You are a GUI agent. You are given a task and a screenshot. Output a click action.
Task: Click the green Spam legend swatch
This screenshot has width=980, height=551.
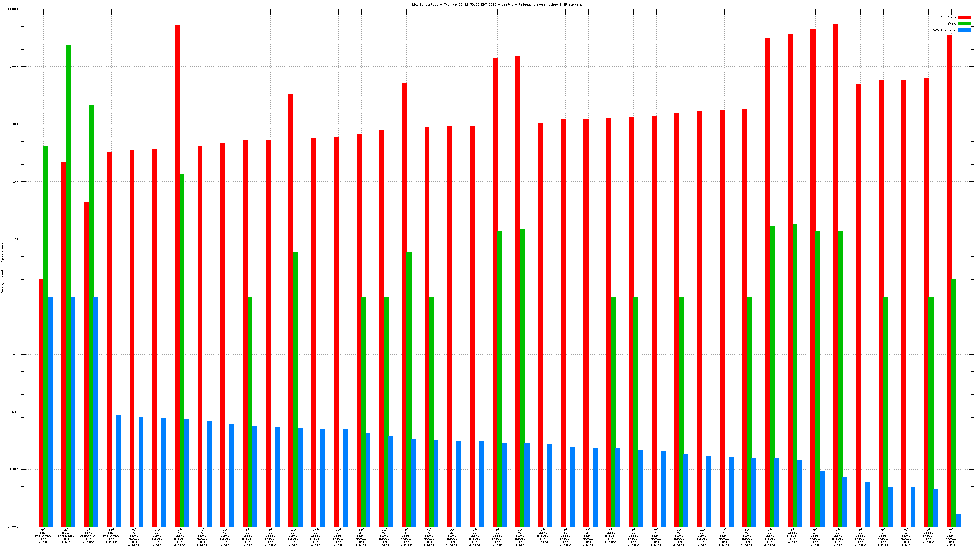pos(964,24)
